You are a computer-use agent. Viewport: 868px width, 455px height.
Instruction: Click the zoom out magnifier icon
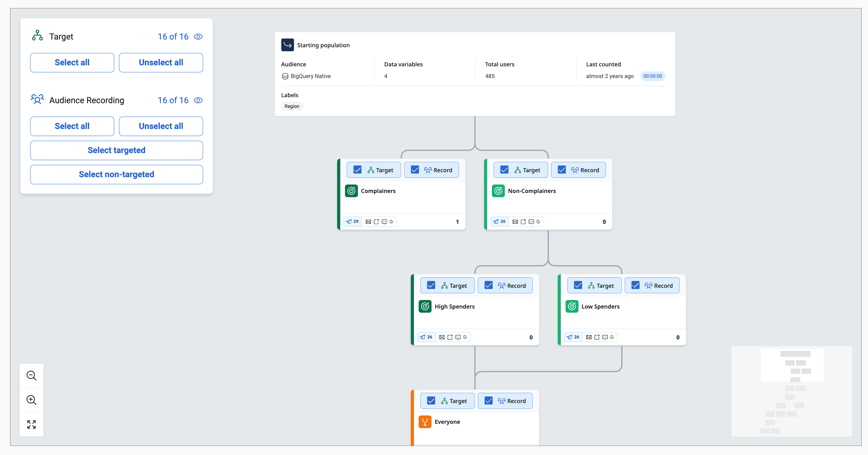(32, 376)
